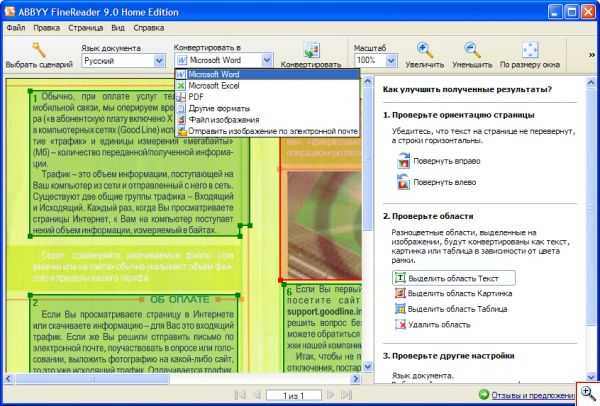Click Удалить область label

tap(439, 324)
